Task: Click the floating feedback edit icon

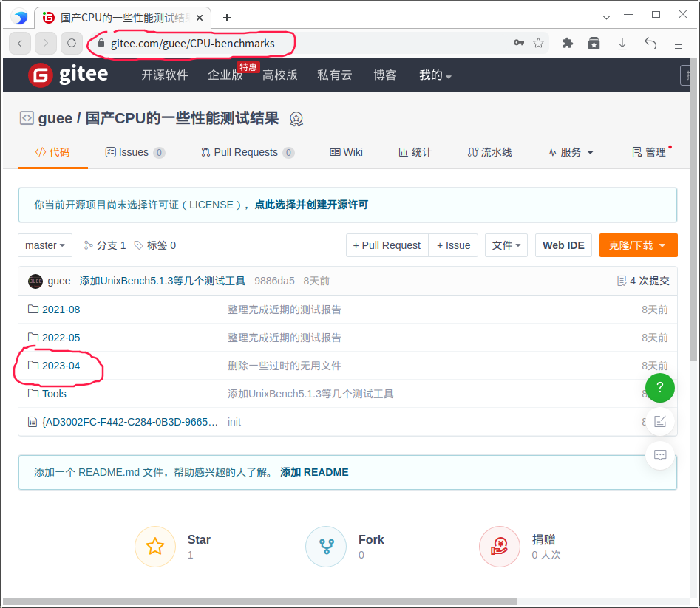Action: point(660,421)
